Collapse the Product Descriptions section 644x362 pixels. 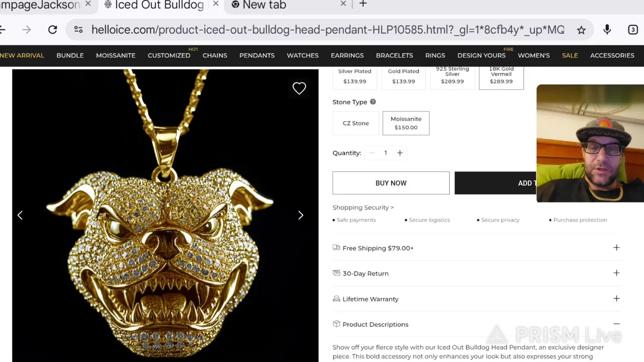(477, 324)
